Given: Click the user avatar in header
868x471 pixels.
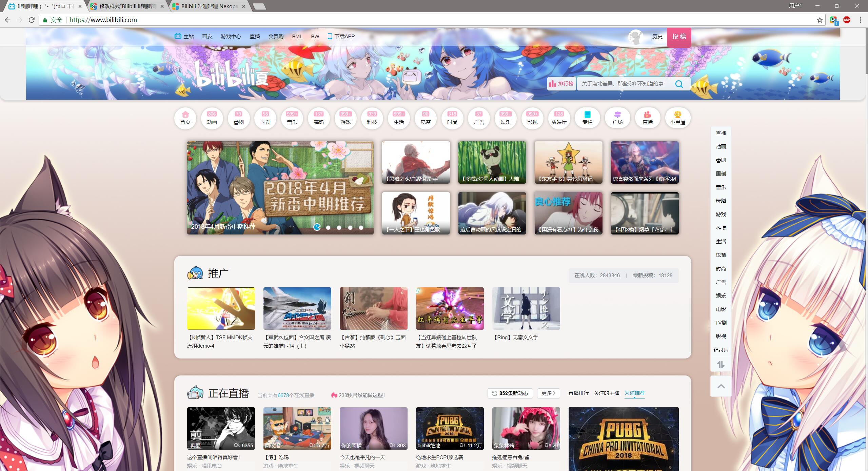Looking at the screenshot, I should click(x=636, y=37).
